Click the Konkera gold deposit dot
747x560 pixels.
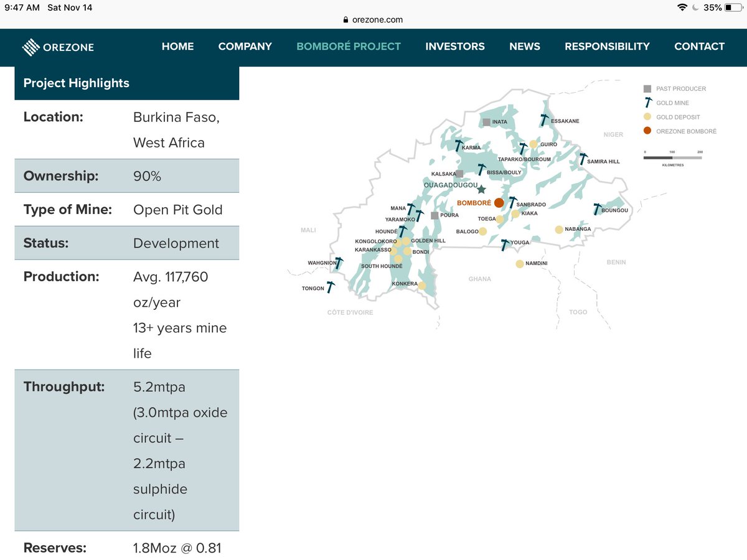point(422,286)
